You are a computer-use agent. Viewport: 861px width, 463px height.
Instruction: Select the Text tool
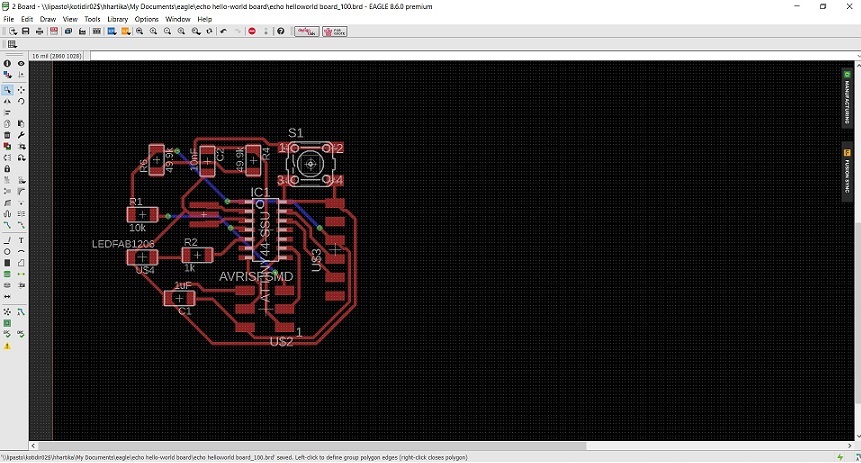(x=21, y=241)
